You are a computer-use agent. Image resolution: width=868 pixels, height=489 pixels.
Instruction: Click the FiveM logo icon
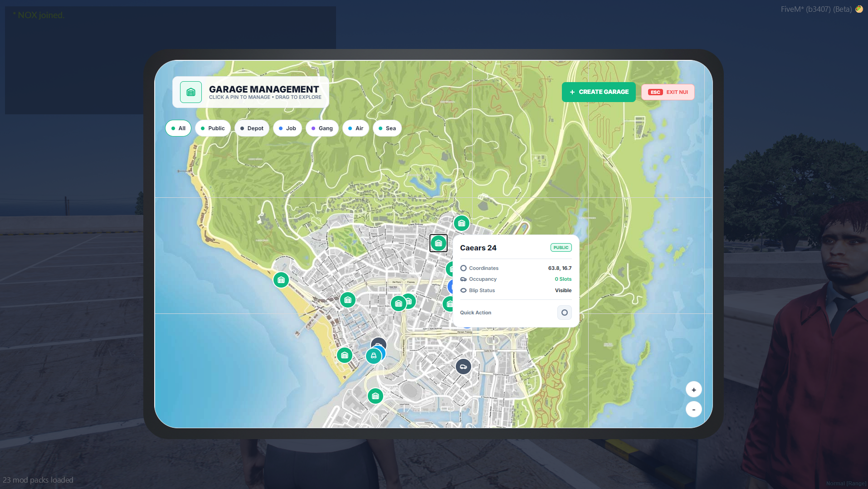click(x=859, y=9)
